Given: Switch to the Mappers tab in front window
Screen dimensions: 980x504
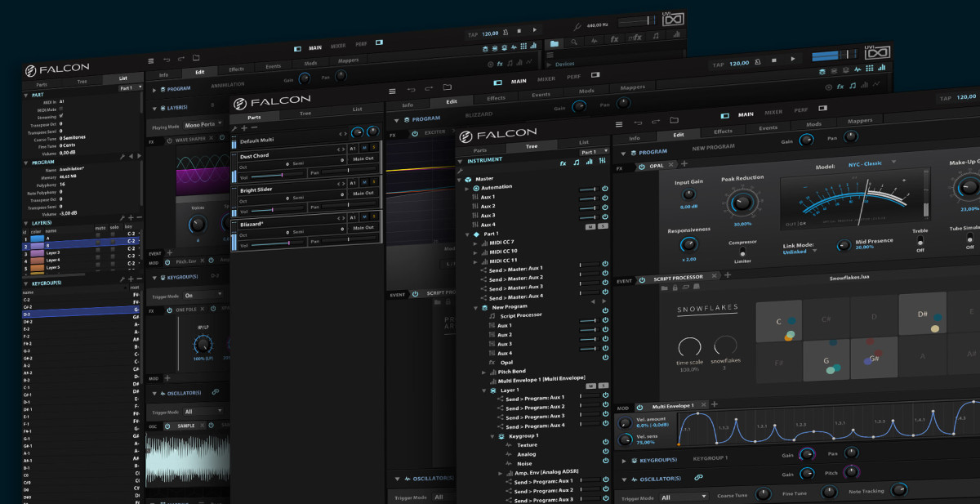Looking at the screenshot, I should (x=859, y=121).
